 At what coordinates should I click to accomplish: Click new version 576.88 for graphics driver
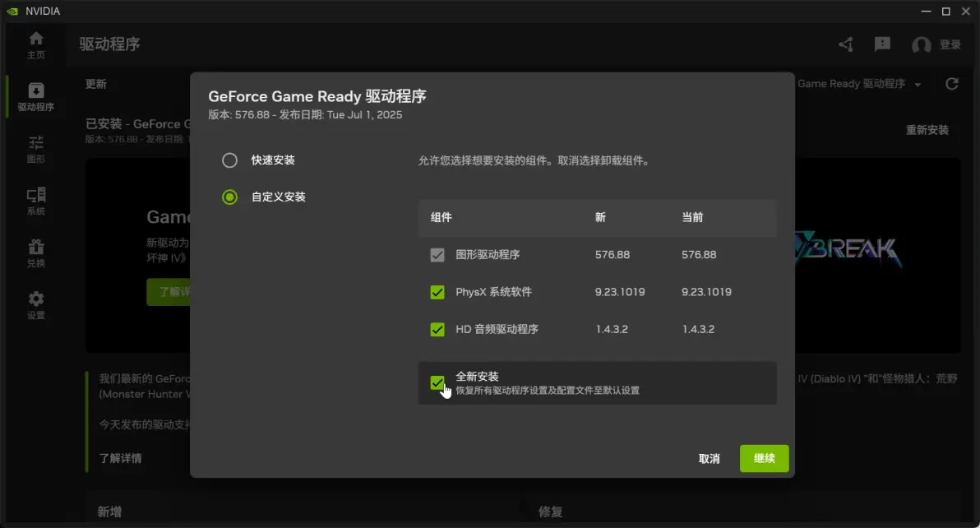[x=612, y=255]
